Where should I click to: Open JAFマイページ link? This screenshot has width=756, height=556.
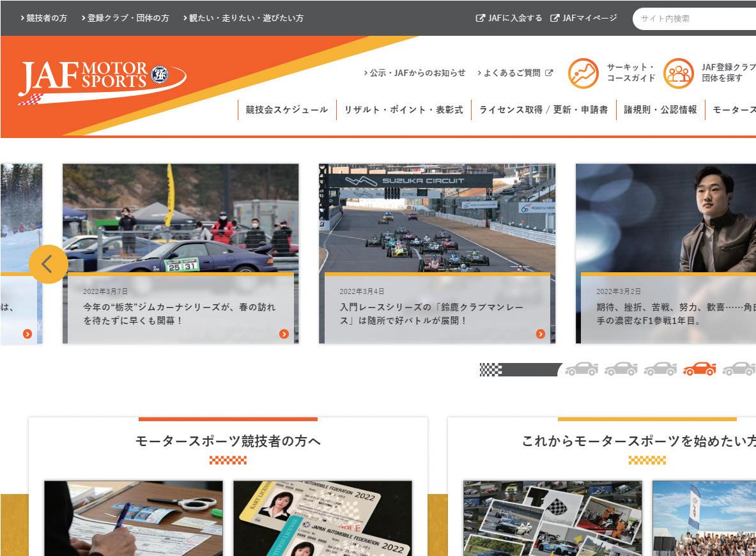(590, 18)
